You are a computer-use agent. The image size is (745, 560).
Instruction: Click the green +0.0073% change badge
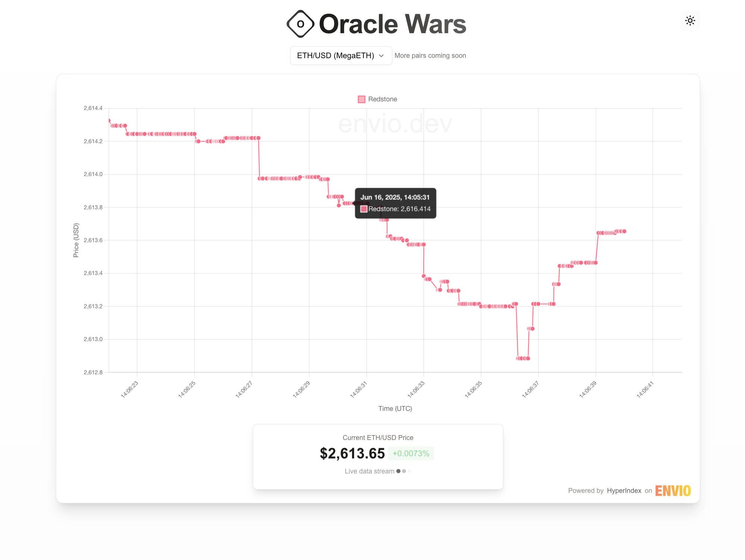(x=411, y=453)
